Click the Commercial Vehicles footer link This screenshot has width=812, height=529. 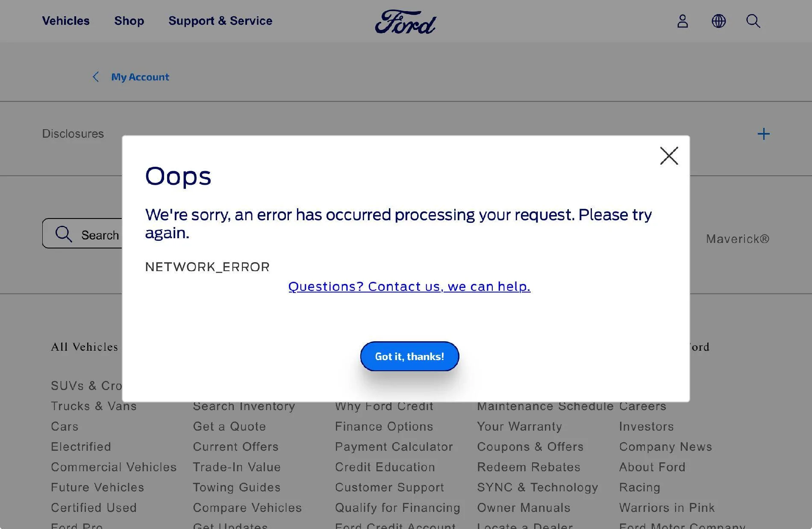114,467
